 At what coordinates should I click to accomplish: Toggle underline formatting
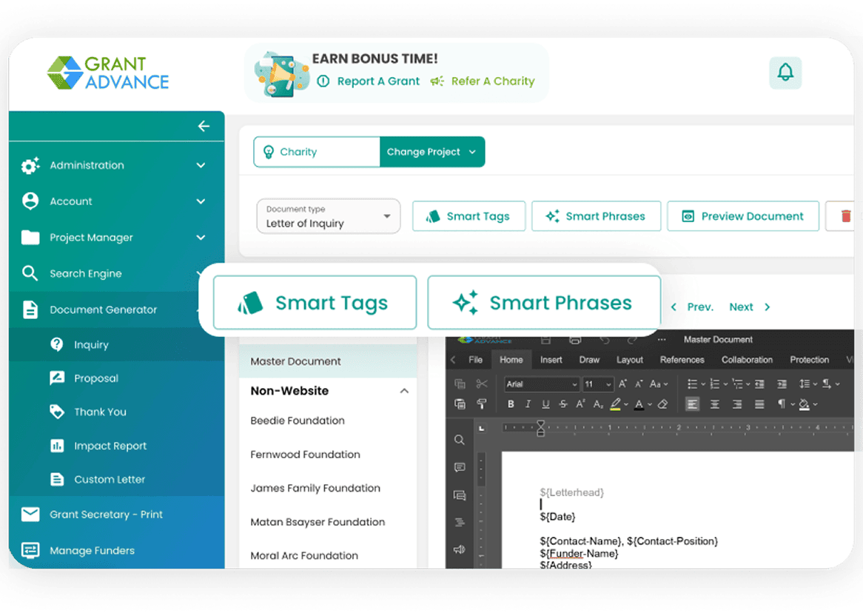pyautogui.click(x=545, y=404)
